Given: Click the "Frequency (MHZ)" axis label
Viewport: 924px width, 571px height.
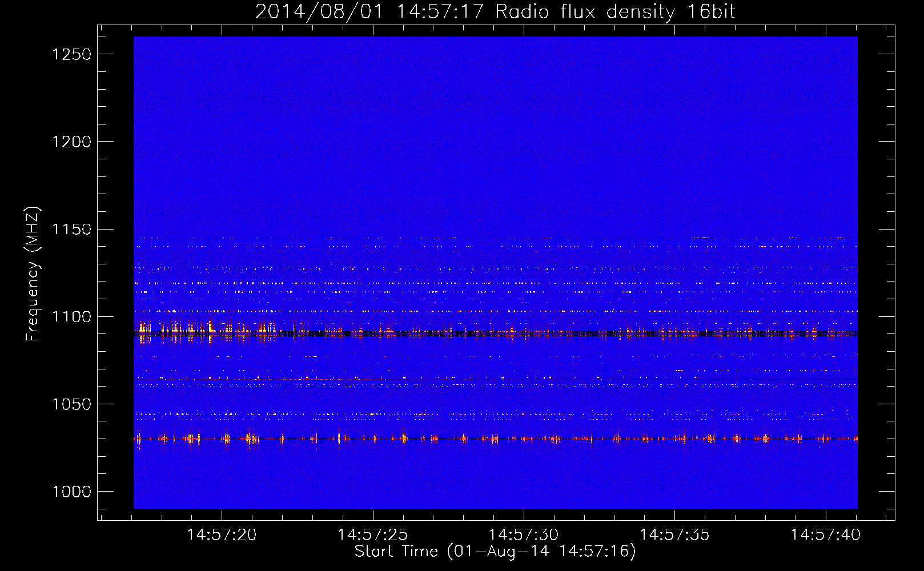Looking at the screenshot, I should [33, 274].
